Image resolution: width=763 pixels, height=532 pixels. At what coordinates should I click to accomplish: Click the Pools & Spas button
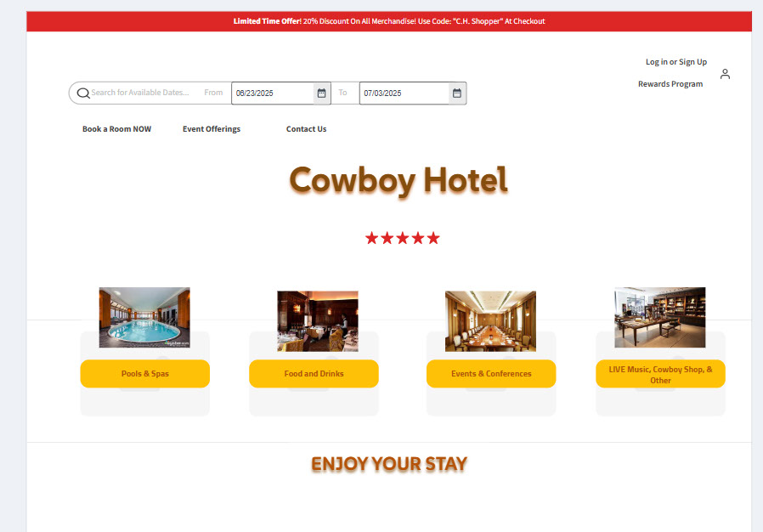pos(145,374)
